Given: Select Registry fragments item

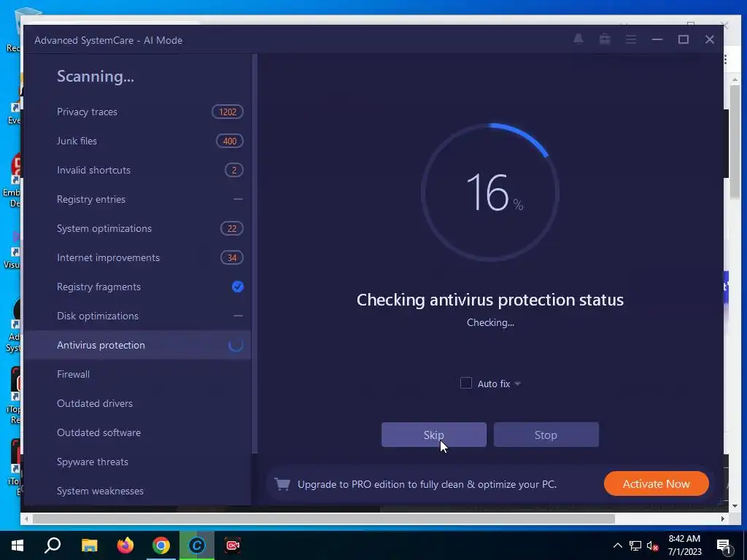Looking at the screenshot, I should pyautogui.click(x=138, y=287).
